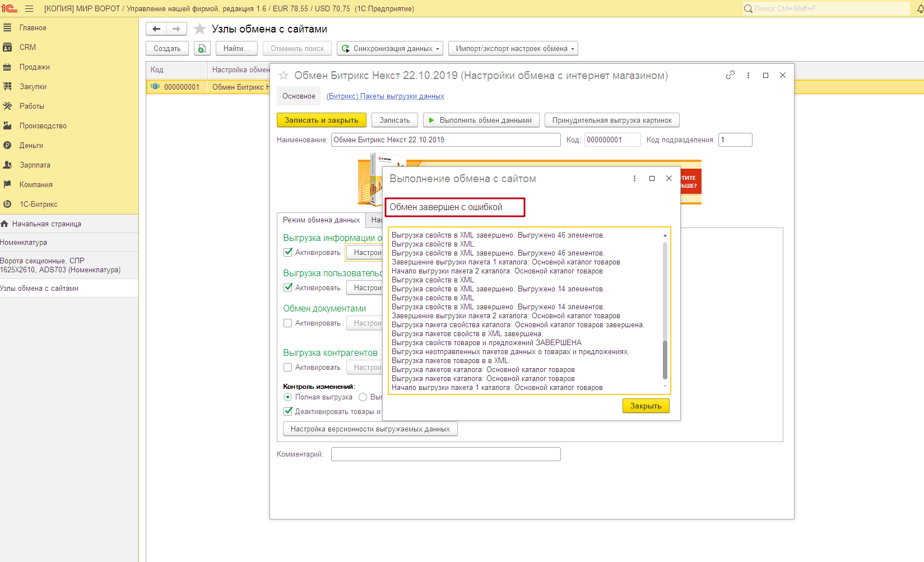
Task: Open the Производство section
Action: (x=43, y=126)
